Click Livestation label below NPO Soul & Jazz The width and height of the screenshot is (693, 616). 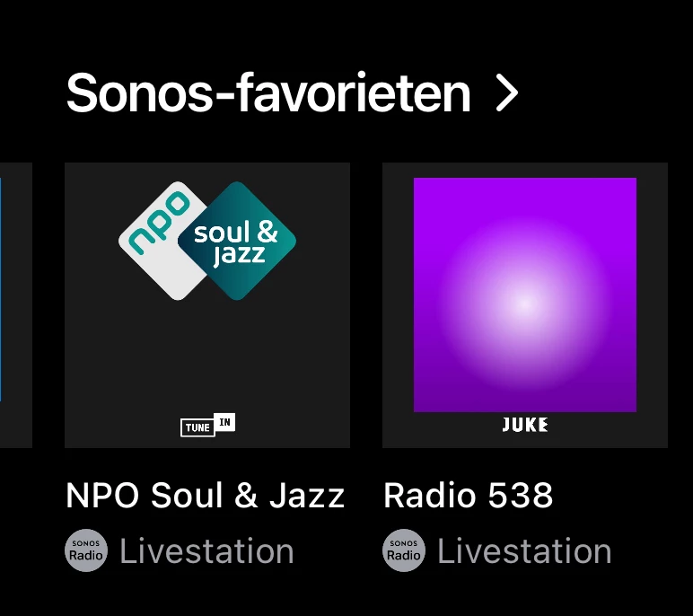206,551
